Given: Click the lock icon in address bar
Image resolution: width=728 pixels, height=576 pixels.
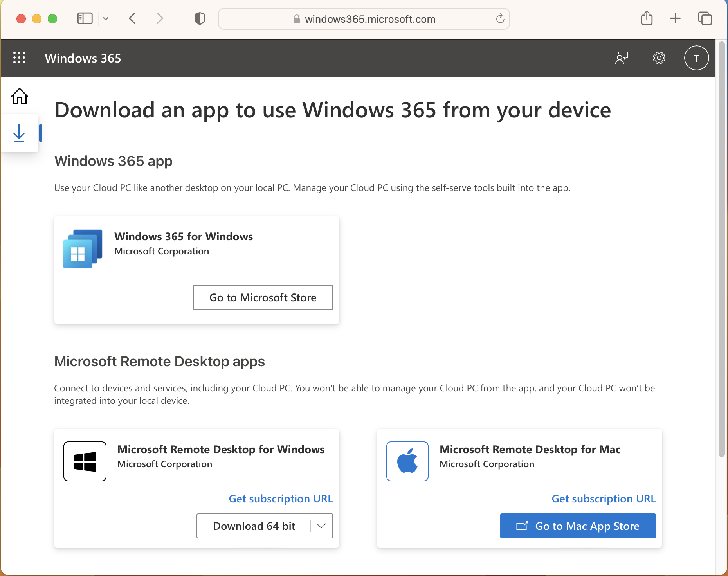Looking at the screenshot, I should 297,19.
